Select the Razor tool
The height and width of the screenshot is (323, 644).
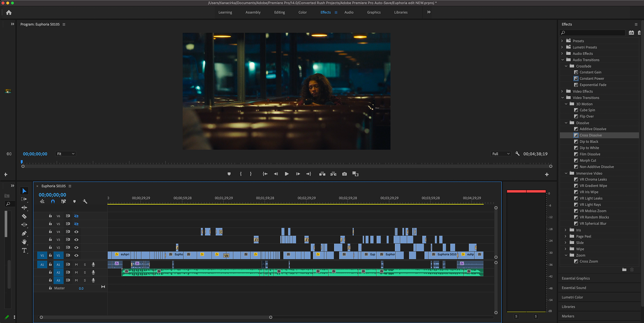(24, 216)
